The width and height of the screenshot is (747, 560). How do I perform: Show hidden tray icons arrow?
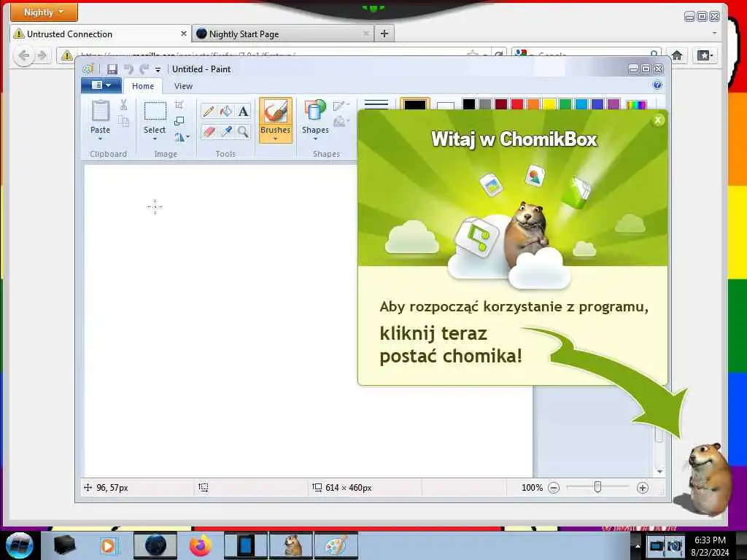click(x=638, y=545)
